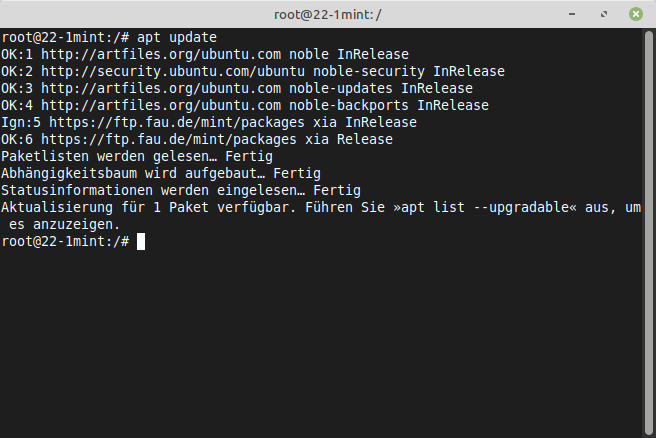This screenshot has height=438, width=656.
Task: Click the 'es anzuzeigen.' continuation line
Action: coord(64,225)
